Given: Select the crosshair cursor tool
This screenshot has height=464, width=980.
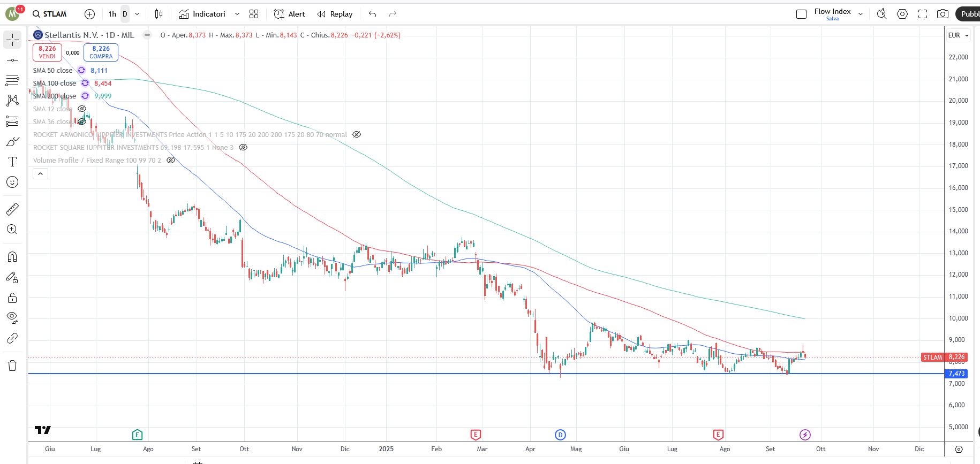Looking at the screenshot, I should point(12,40).
